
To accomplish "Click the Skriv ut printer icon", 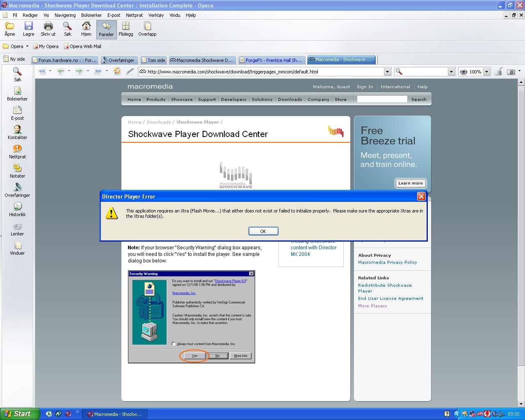I will pyautogui.click(x=48, y=26).
